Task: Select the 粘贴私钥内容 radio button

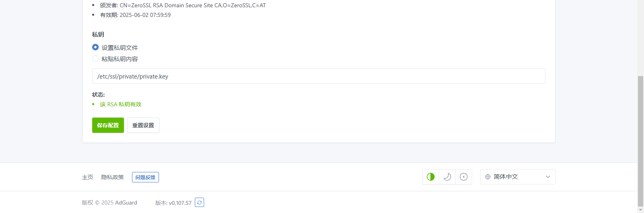Action: coord(95,59)
